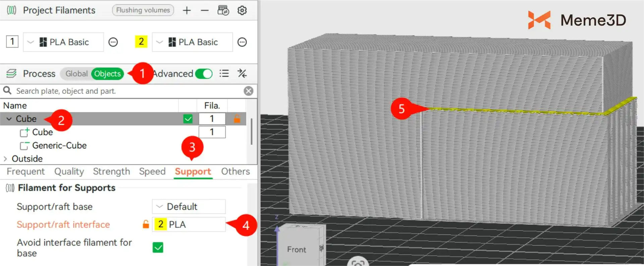Toggle Avoid interface filament for base
The width and height of the screenshot is (644, 266).
coord(158,248)
